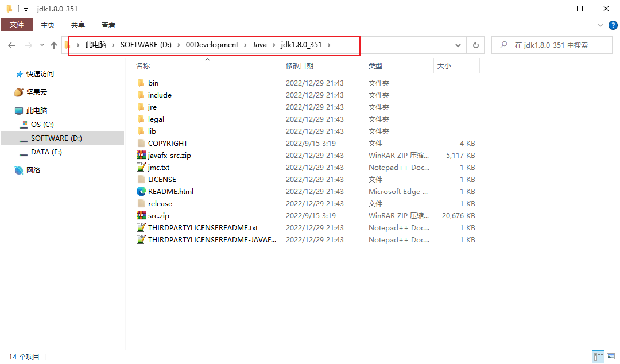Click the src.zip WinRAR icon
This screenshot has width=620, height=364.
click(x=141, y=216)
